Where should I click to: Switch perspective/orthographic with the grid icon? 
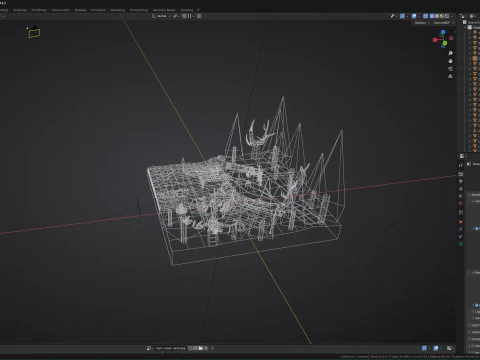coord(451,76)
